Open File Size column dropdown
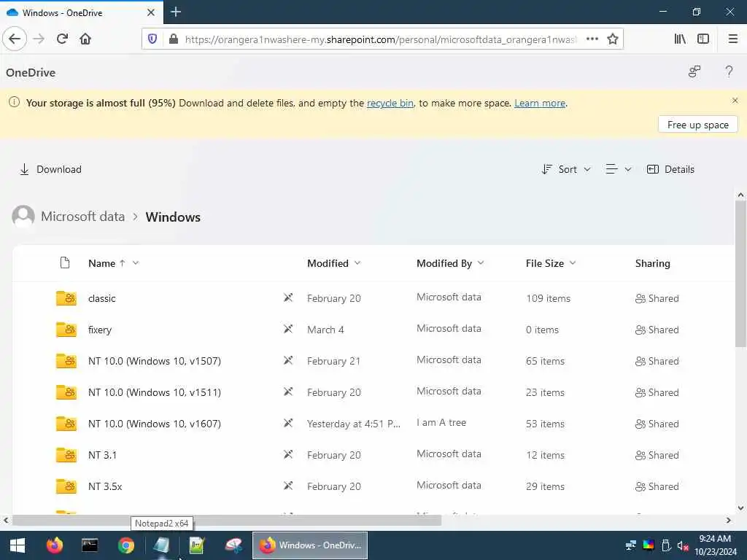 [x=573, y=262]
